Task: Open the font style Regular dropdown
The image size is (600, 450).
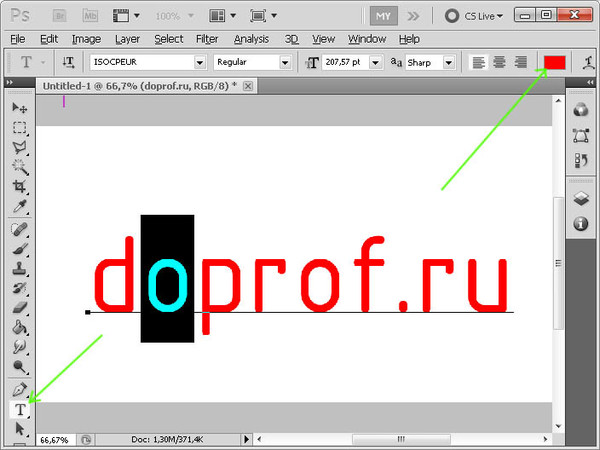Action: click(x=285, y=62)
